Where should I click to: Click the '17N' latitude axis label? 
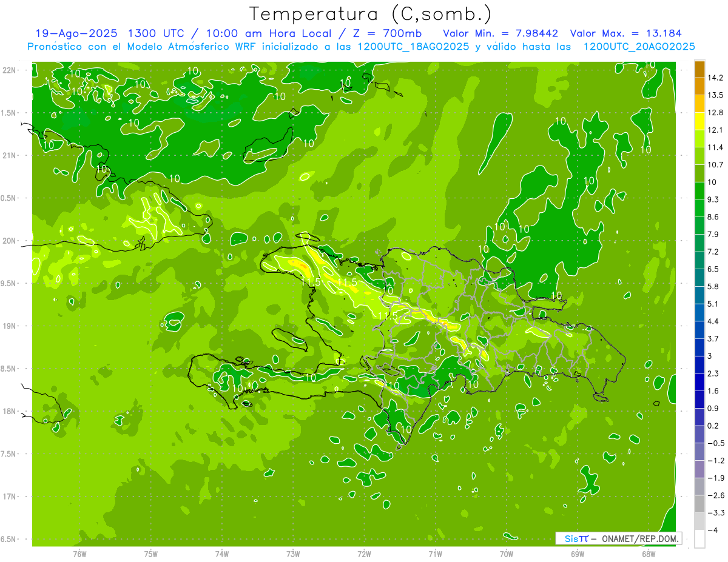click(x=10, y=497)
